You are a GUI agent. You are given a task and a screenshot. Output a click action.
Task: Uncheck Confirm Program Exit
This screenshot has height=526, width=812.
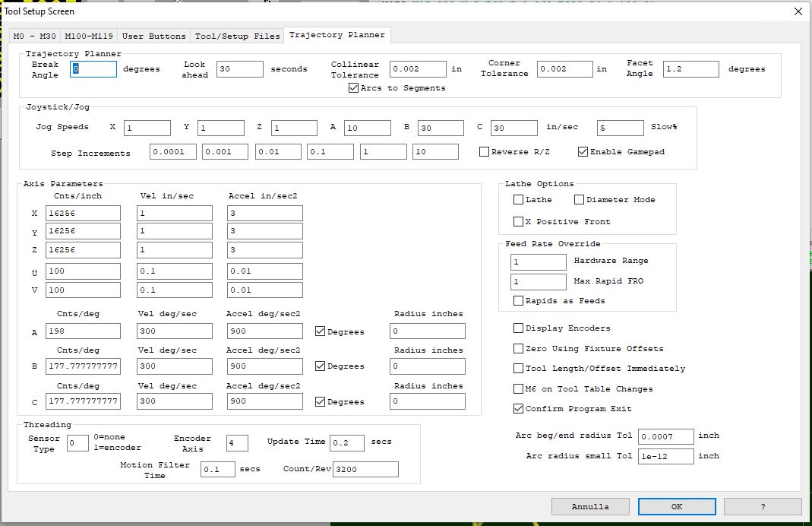(519, 409)
